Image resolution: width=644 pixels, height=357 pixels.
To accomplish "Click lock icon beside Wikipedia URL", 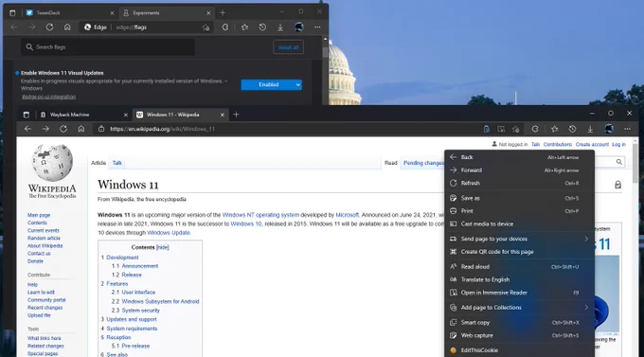I will click(101, 129).
